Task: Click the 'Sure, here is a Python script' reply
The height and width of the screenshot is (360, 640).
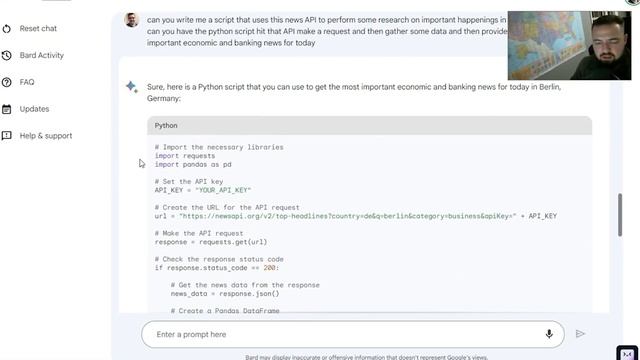Action: click(x=354, y=93)
